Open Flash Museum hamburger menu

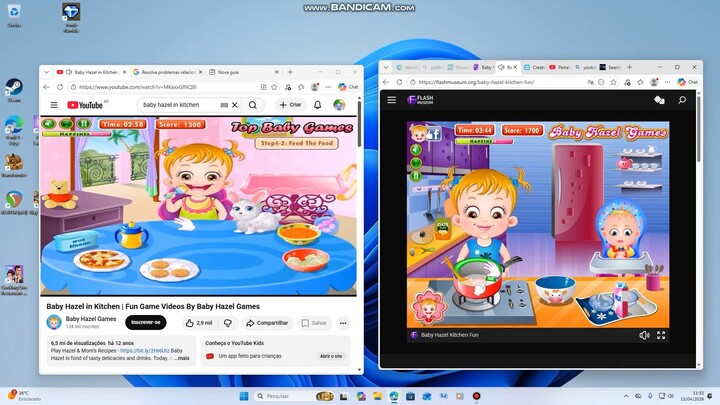[392, 100]
